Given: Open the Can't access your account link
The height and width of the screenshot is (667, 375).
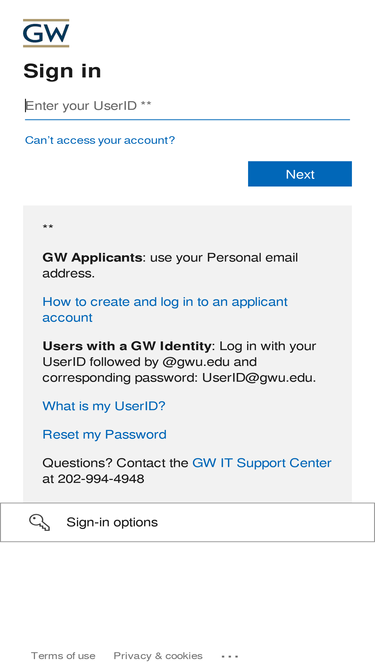Looking at the screenshot, I should 100,140.
